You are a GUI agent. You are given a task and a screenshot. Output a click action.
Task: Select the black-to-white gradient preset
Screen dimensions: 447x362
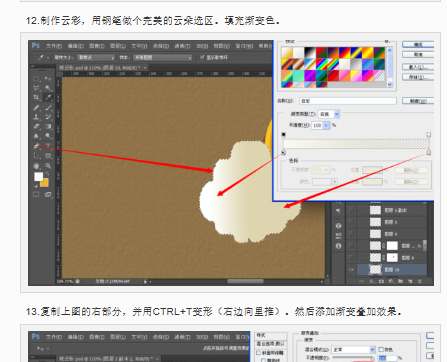310,52
